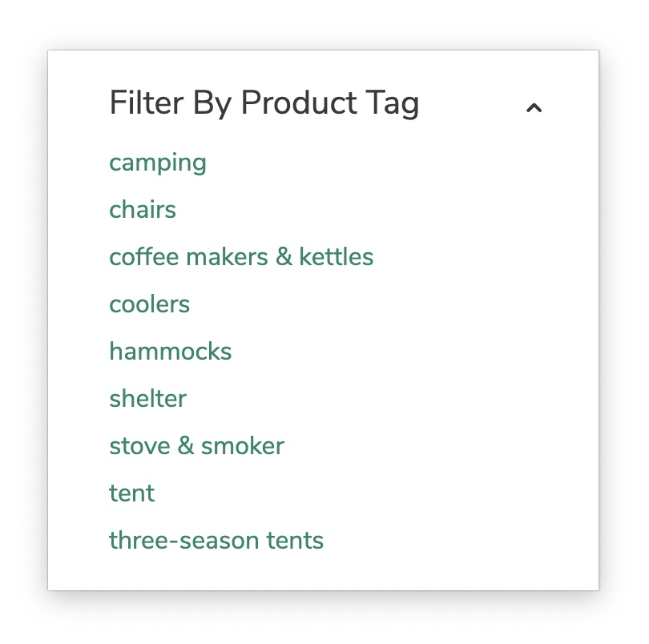This screenshot has width=649, height=644.
Task: Open the camping tag link
Action: coord(158,163)
